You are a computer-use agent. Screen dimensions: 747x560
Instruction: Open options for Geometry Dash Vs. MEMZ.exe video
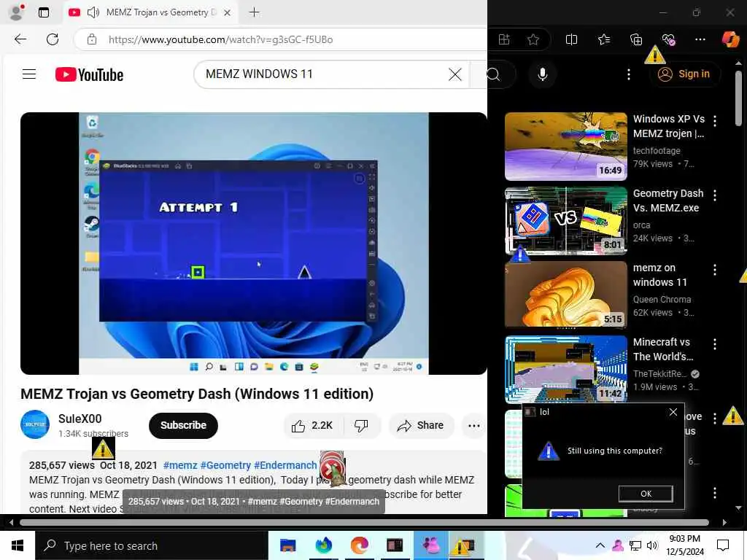point(715,195)
